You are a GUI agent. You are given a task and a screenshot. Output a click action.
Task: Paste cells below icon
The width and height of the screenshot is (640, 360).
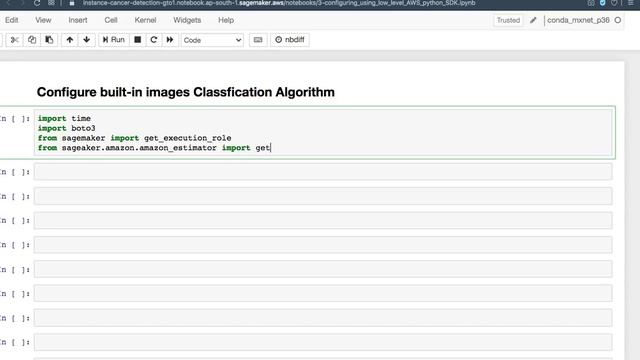coord(49,40)
